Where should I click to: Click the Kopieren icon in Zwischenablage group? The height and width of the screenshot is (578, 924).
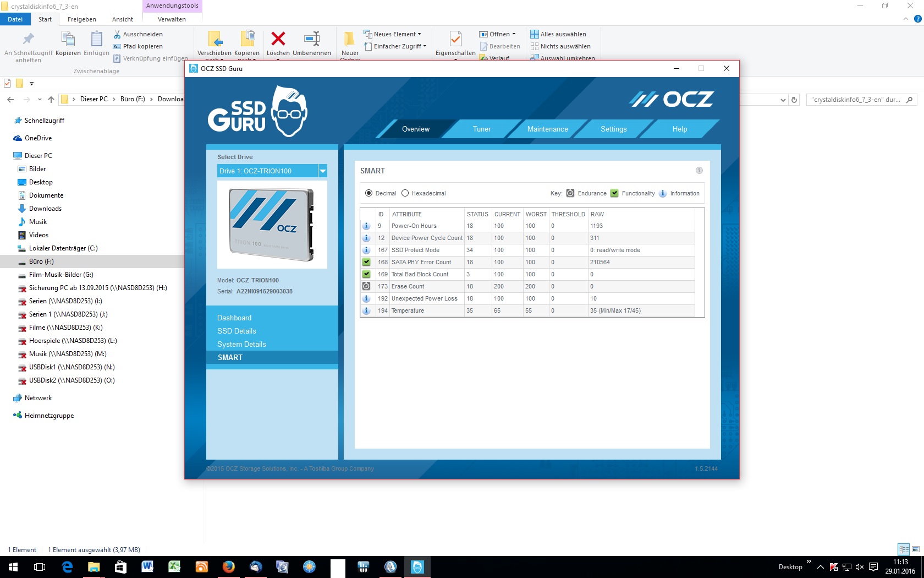click(68, 39)
